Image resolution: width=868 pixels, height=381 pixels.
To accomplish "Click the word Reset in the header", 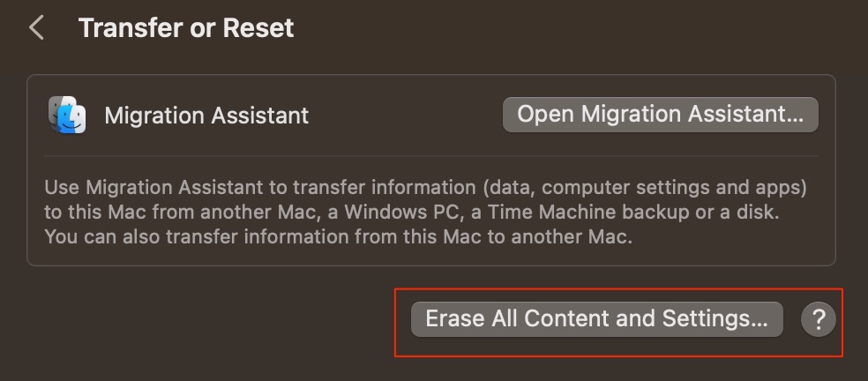I will (x=258, y=27).
